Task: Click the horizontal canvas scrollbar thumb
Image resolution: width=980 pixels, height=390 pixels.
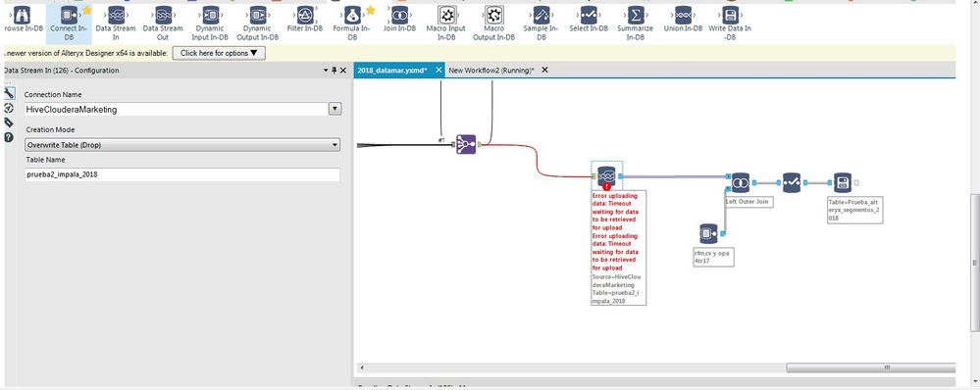Action: click(870, 367)
